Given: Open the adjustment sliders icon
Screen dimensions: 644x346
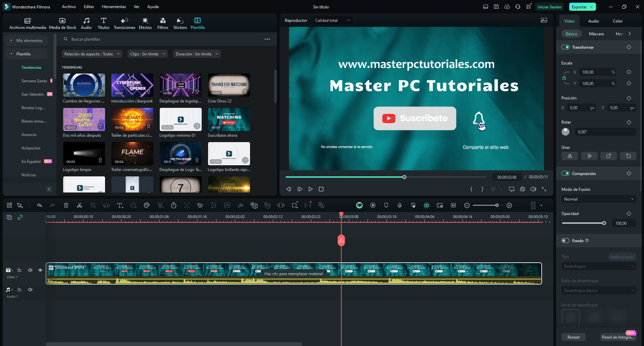Looking at the screenshot, I should pyautogui.click(x=214, y=205).
